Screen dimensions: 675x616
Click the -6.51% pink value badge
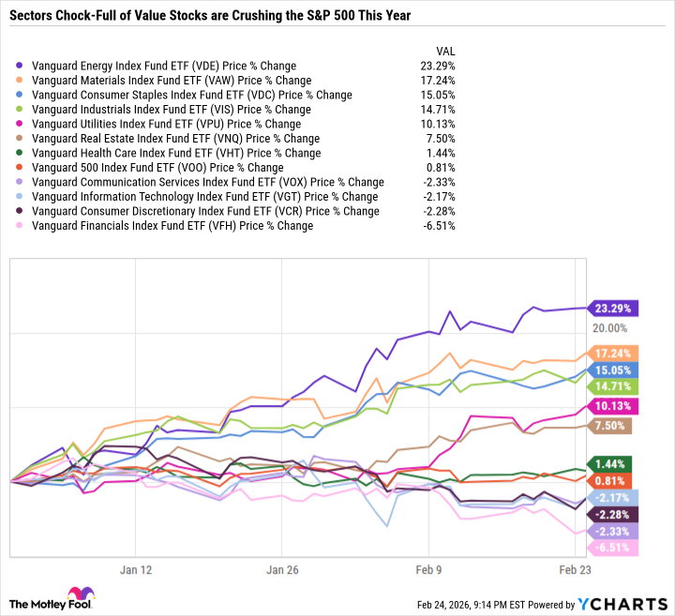coord(612,548)
